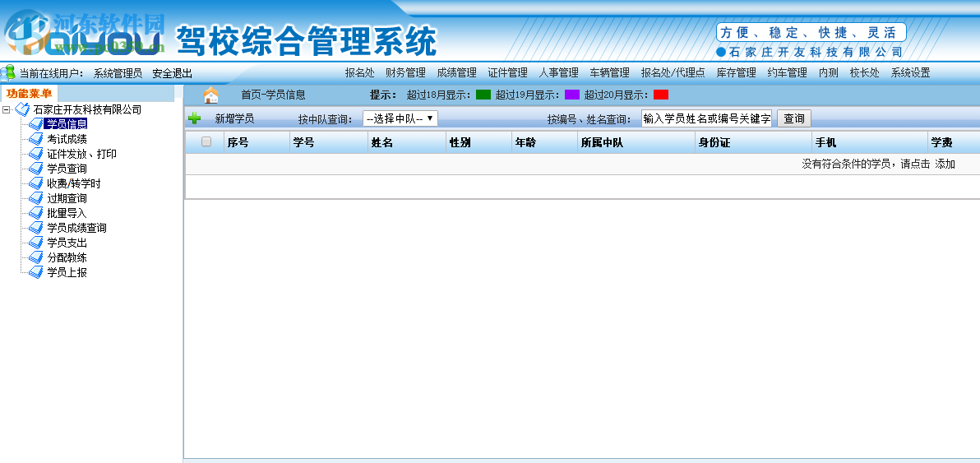Click the 添加 link in empty table message
The image size is (980, 463).
pos(945,164)
